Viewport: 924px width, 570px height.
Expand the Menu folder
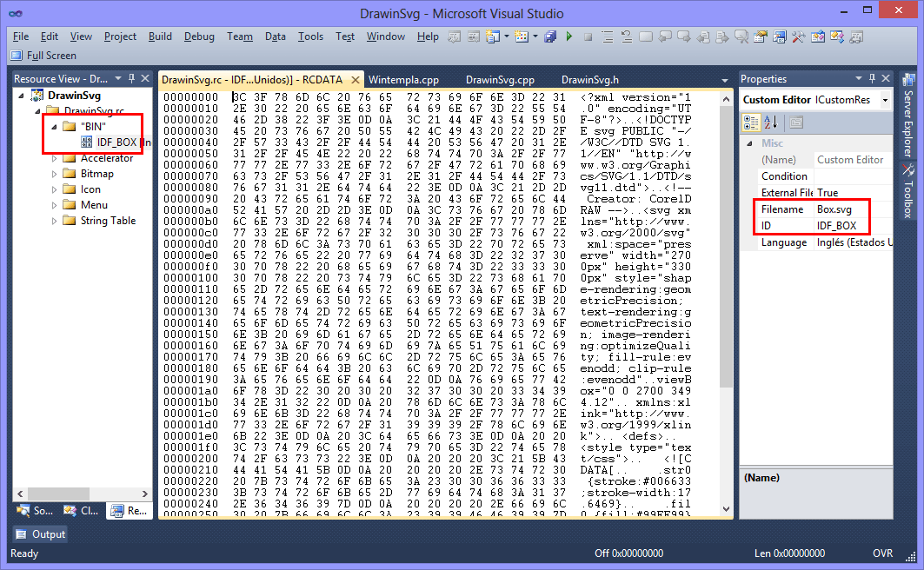(x=54, y=206)
